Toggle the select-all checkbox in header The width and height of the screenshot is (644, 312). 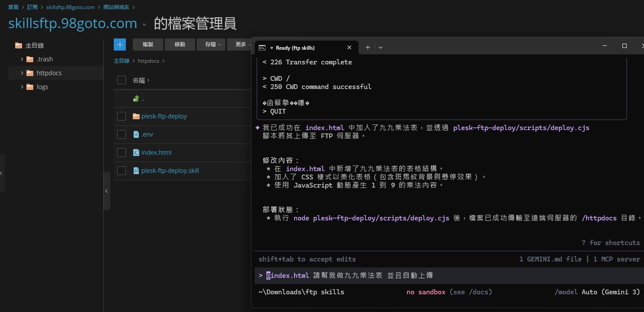coord(122,80)
